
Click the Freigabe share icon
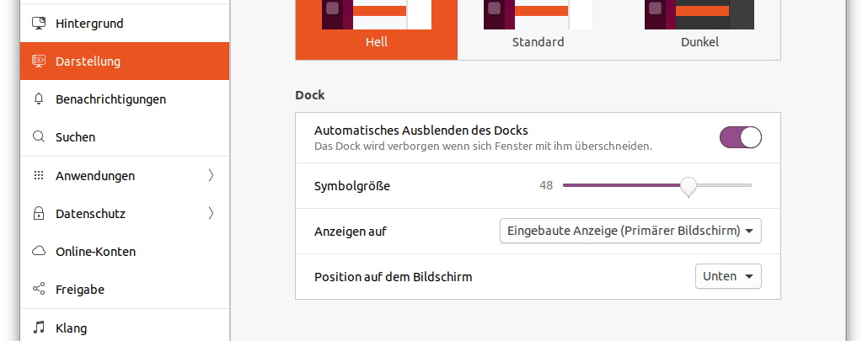point(38,290)
